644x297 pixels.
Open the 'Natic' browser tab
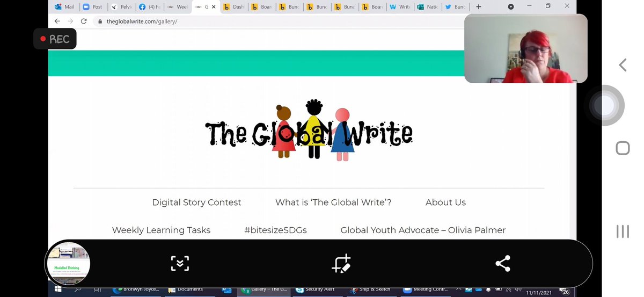coord(428,7)
